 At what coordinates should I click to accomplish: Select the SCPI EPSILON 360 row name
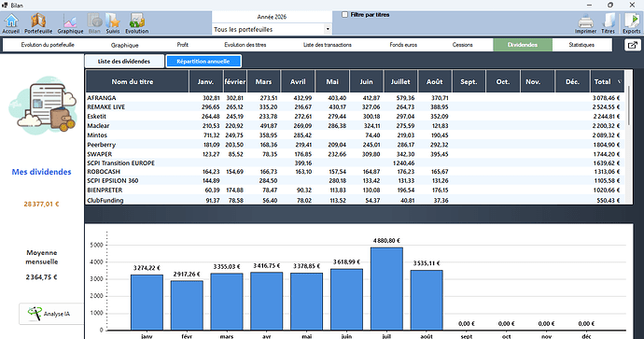pyautogui.click(x=113, y=181)
